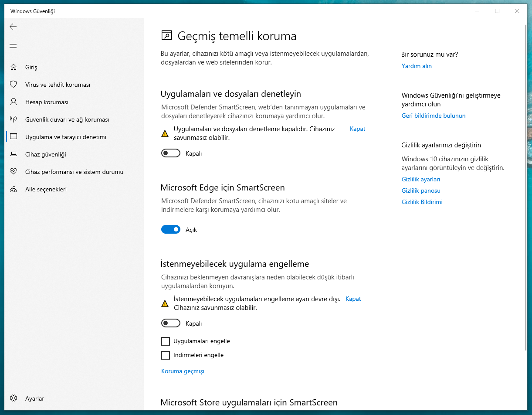This screenshot has height=415, width=532.
Task: Check the İndirmeleri engelle checkbox
Action: coord(166,355)
